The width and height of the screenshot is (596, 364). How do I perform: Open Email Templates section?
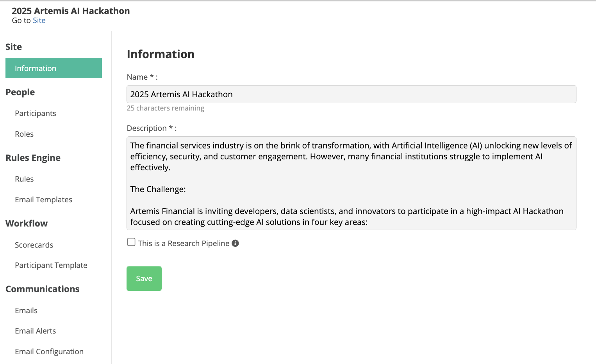coord(43,200)
